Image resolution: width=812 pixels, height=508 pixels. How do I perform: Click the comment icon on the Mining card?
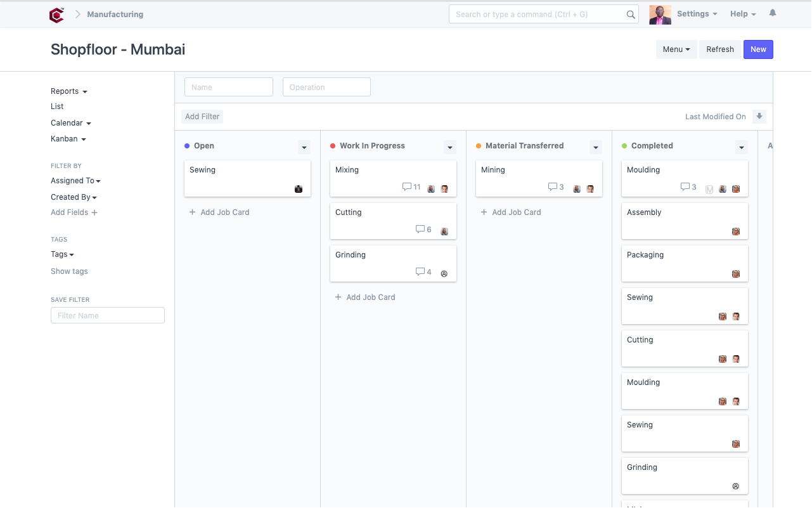pos(553,187)
